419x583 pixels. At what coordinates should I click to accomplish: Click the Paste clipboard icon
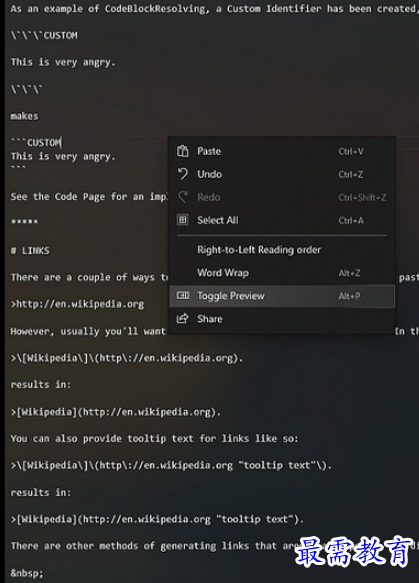[183, 151]
